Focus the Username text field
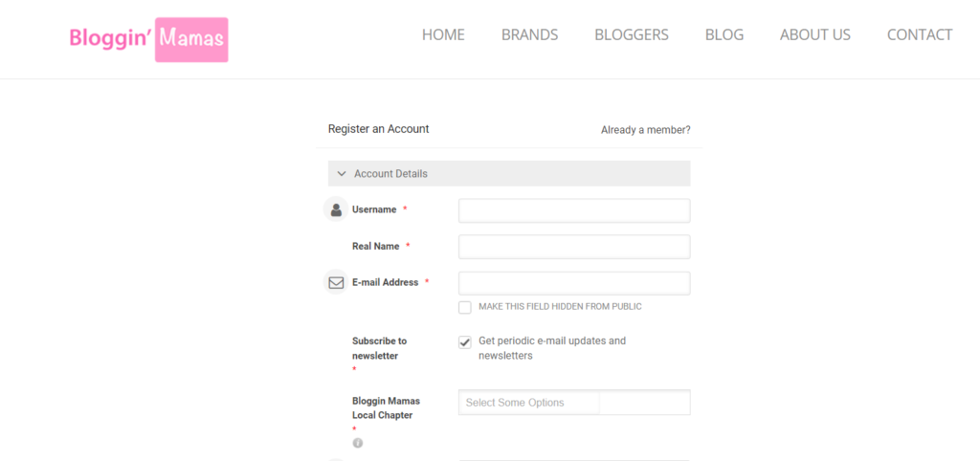The height and width of the screenshot is (461, 980). tap(574, 210)
